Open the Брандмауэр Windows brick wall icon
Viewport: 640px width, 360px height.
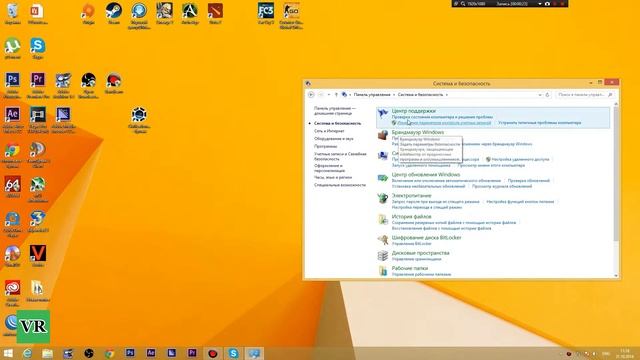[x=382, y=135]
